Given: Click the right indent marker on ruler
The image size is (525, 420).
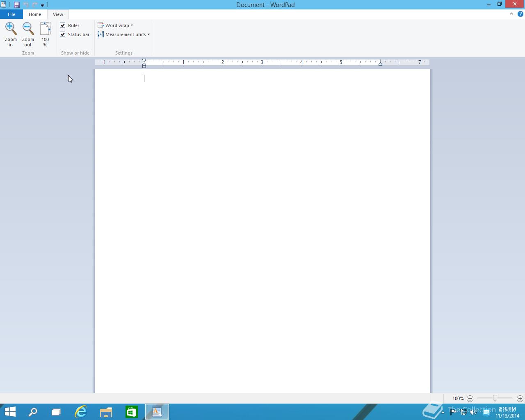Looking at the screenshot, I should (x=380, y=64).
